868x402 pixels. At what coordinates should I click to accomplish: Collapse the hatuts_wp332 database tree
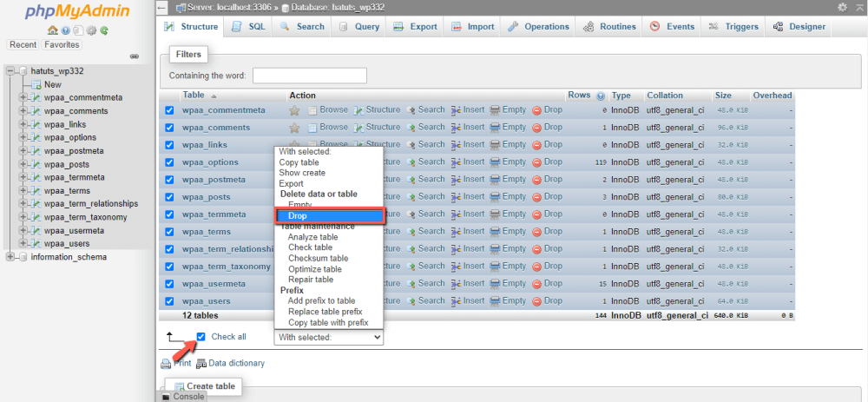point(10,71)
